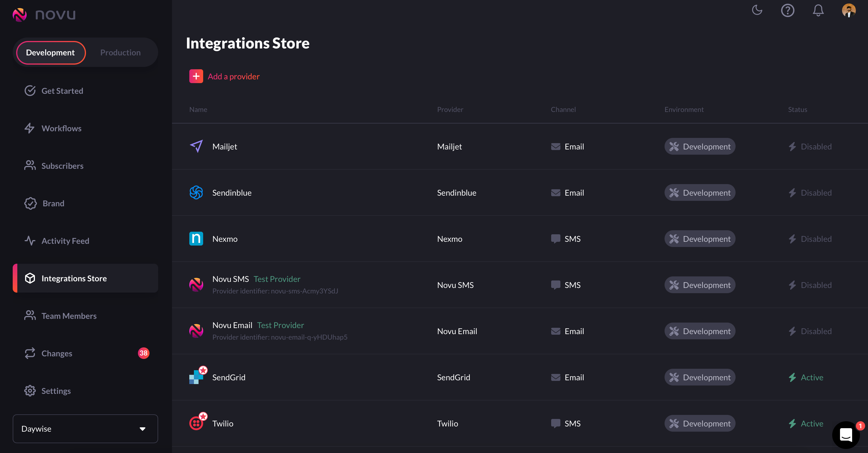Toggle dark mode with the moon icon
The width and height of the screenshot is (868, 453).
[x=757, y=10]
